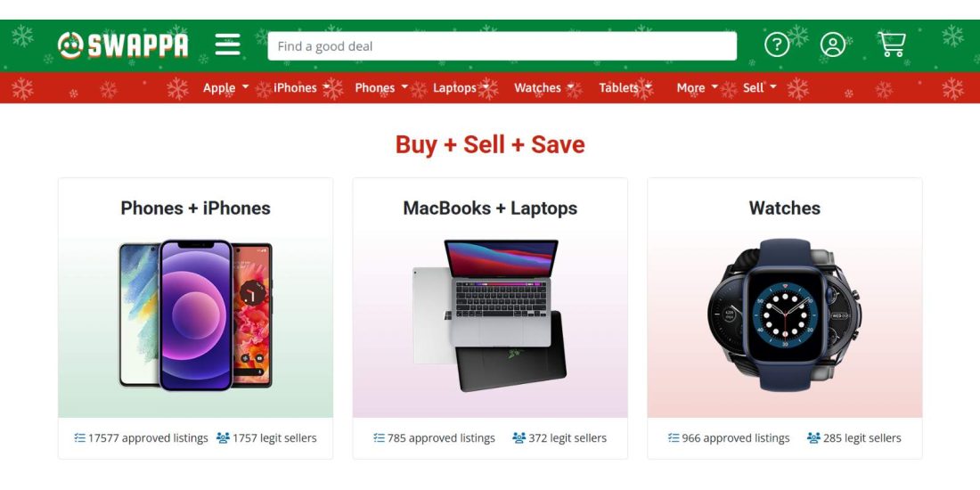
Task: Click the checklist icon beside 785 approved listings
Action: tap(379, 438)
